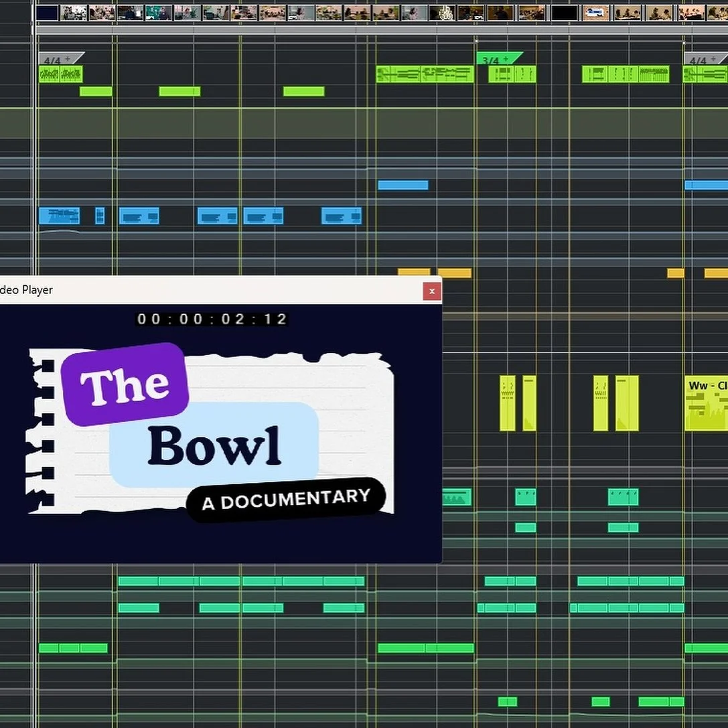Click the plus icon near the right-side 4/4 signature
The width and height of the screenshot is (728, 728).
point(712,59)
